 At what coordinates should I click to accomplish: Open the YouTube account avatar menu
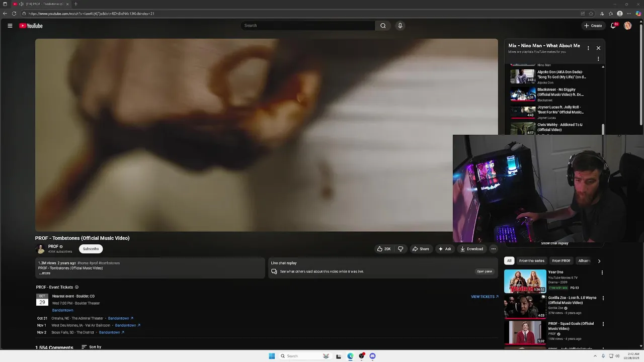627,26
